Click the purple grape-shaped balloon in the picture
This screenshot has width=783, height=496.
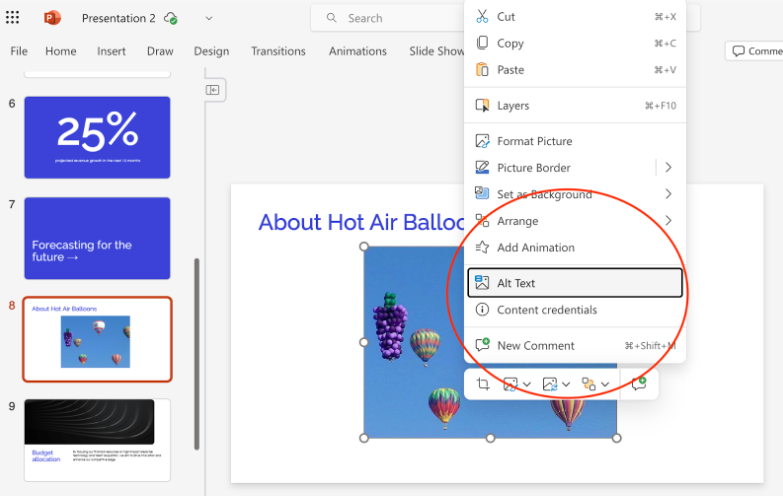(x=390, y=327)
